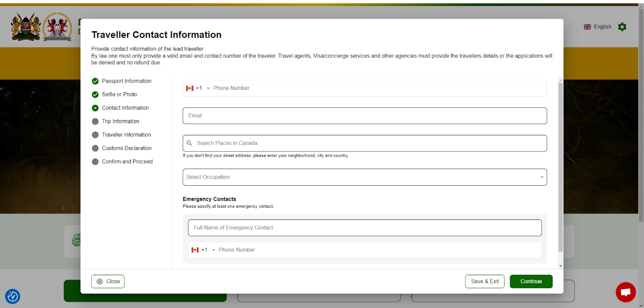Click the Save & Exit button

[x=484, y=281]
